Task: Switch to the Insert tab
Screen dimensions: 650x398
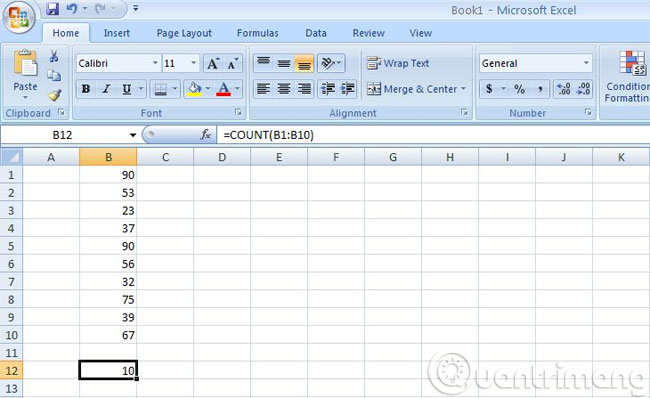Action: (116, 33)
